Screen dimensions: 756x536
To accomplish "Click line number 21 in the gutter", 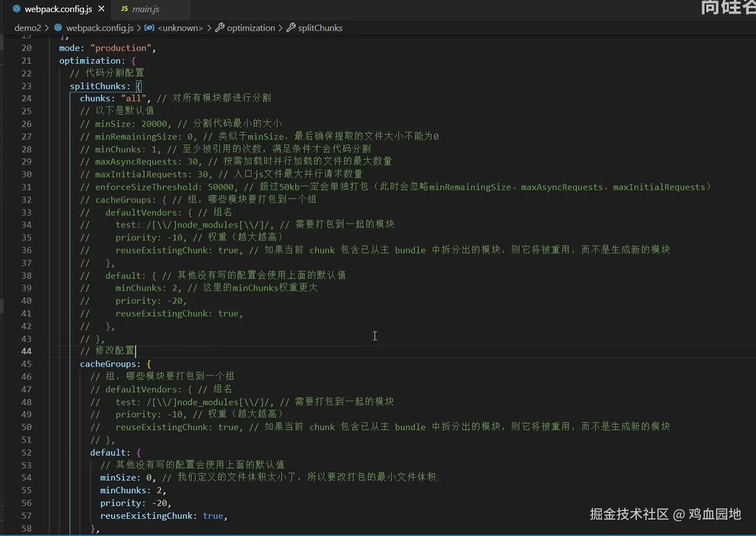I will pyautogui.click(x=27, y=61).
